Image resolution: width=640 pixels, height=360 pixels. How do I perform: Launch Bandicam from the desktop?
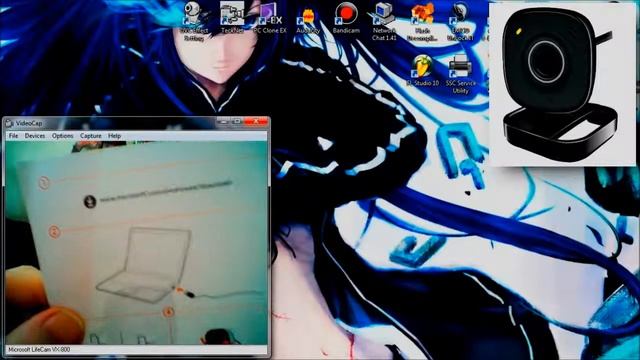pyautogui.click(x=346, y=18)
